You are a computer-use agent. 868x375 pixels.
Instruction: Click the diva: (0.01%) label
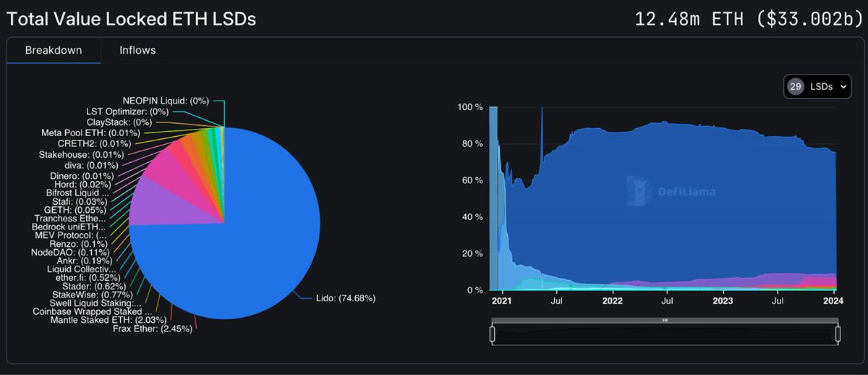(x=92, y=166)
